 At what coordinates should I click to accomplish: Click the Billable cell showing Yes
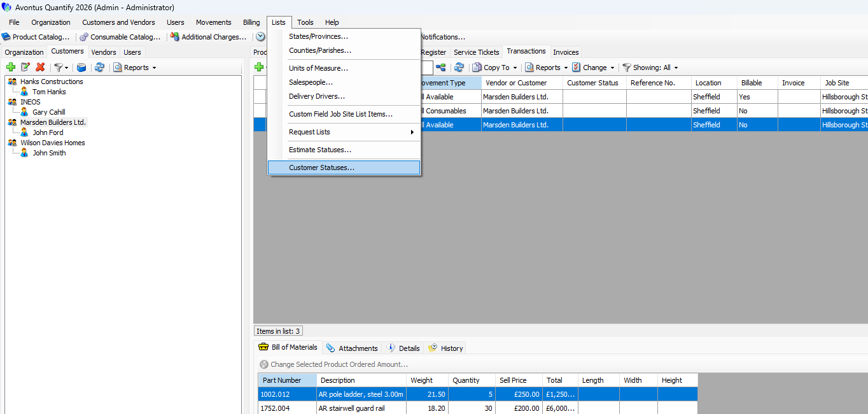pyautogui.click(x=757, y=97)
